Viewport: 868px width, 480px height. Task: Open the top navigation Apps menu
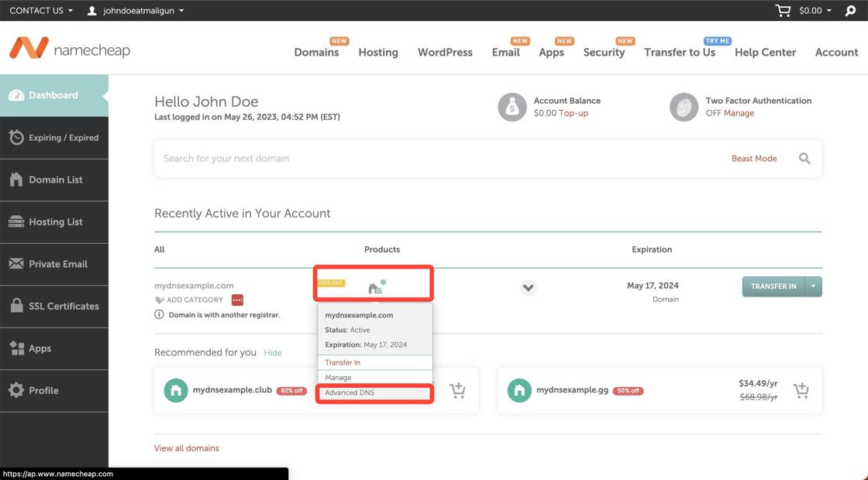551,52
